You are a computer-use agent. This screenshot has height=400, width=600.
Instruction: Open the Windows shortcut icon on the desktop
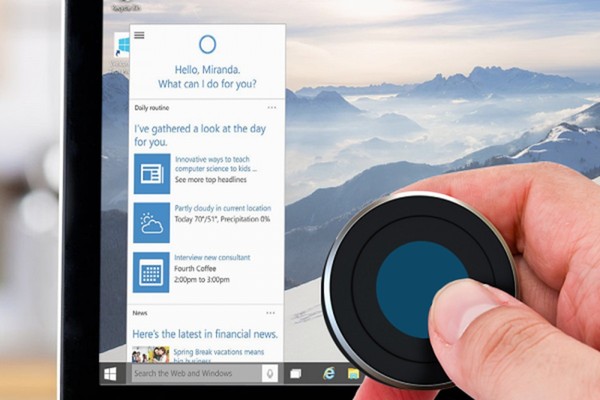click(x=122, y=46)
